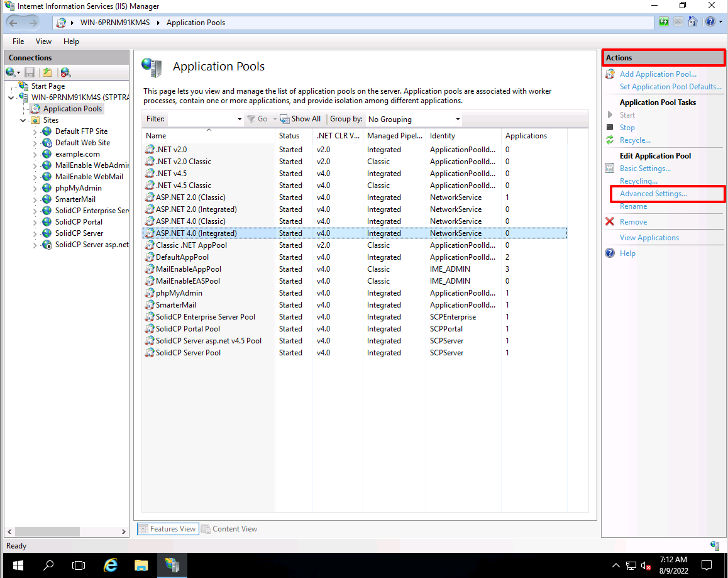Expand the example.com site node
The width and height of the screenshot is (728, 578).
click(35, 154)
